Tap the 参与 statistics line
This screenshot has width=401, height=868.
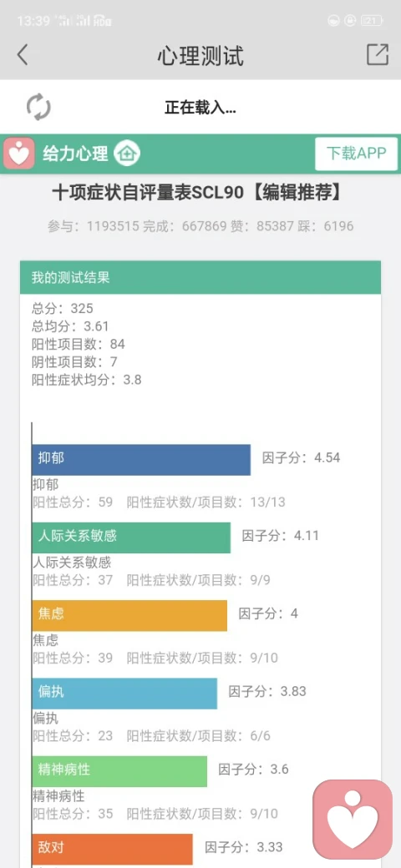click(x=200, y=226)
